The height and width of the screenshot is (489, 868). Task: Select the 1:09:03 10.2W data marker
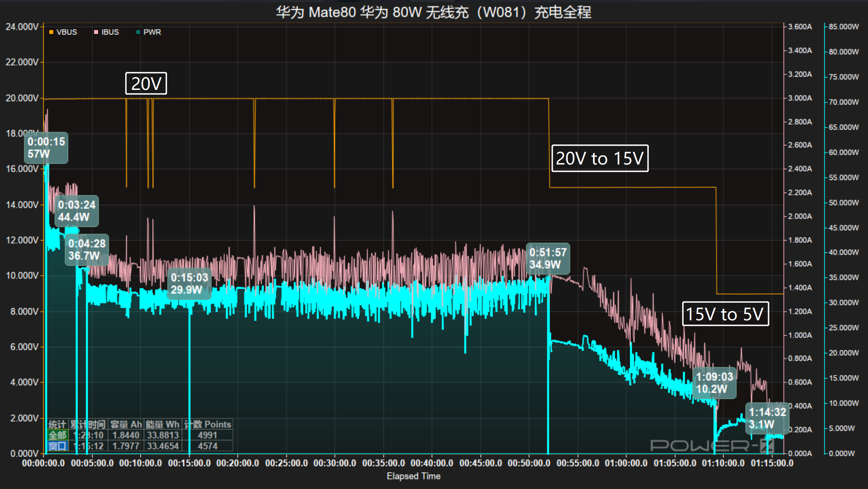(x=714, y=383)
